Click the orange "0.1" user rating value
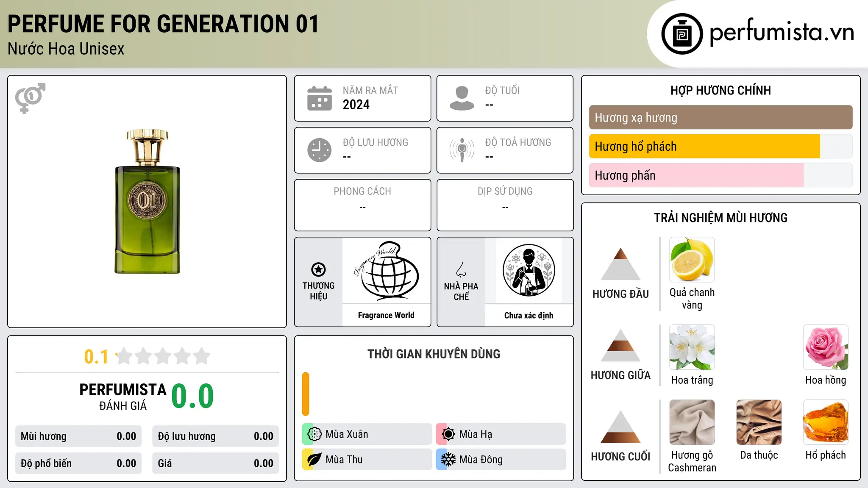 tap(96, 357)
